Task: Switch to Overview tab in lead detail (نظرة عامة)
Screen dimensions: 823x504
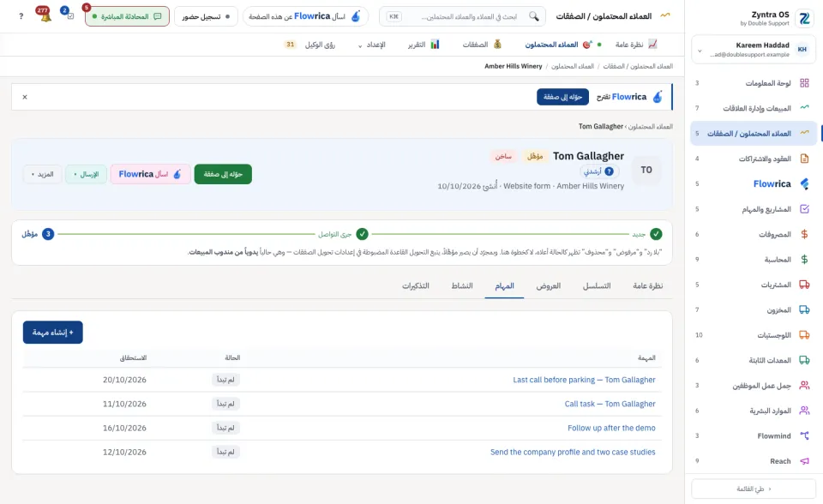Action: point(648,285)
